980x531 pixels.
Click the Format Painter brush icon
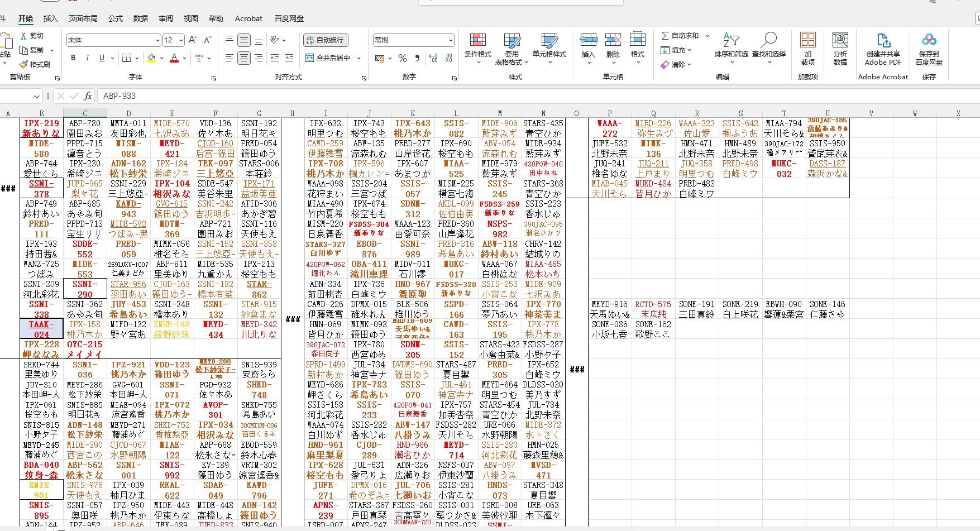(x=23, y=65)
